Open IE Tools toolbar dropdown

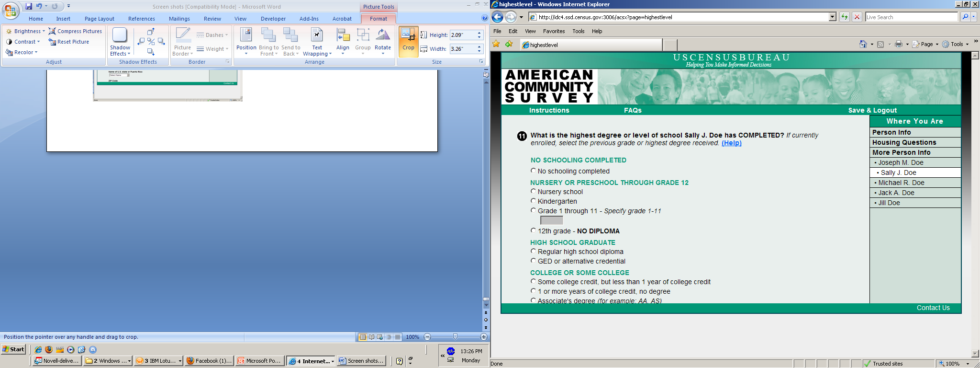tap(956, 44)
